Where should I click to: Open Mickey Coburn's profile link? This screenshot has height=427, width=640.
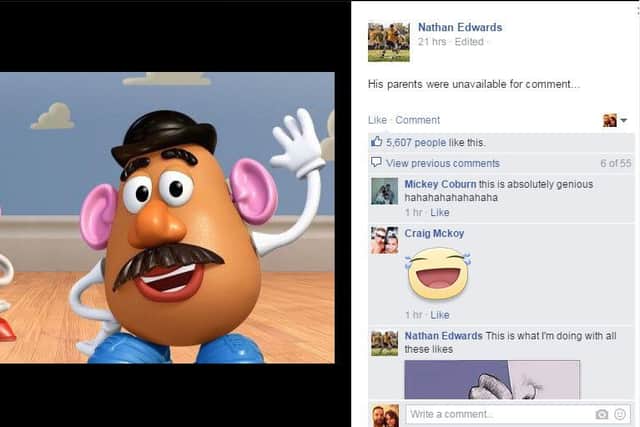(440, 184)
